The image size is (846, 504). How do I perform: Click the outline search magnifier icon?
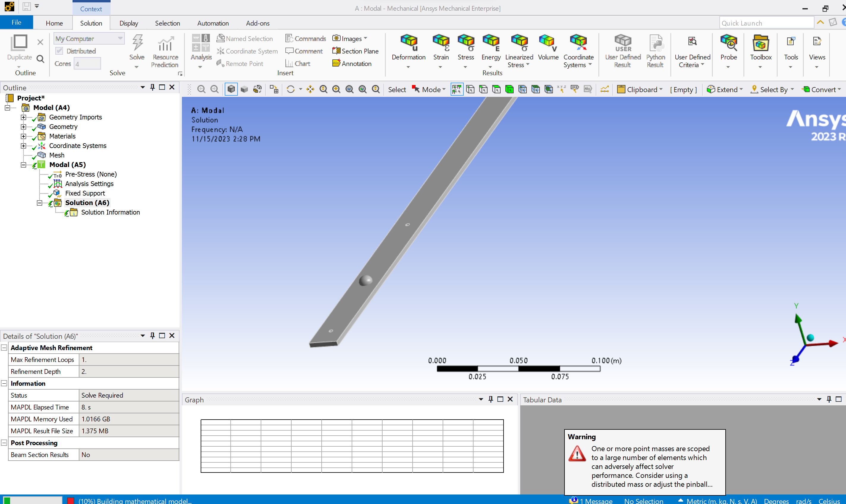click(40, 59)
